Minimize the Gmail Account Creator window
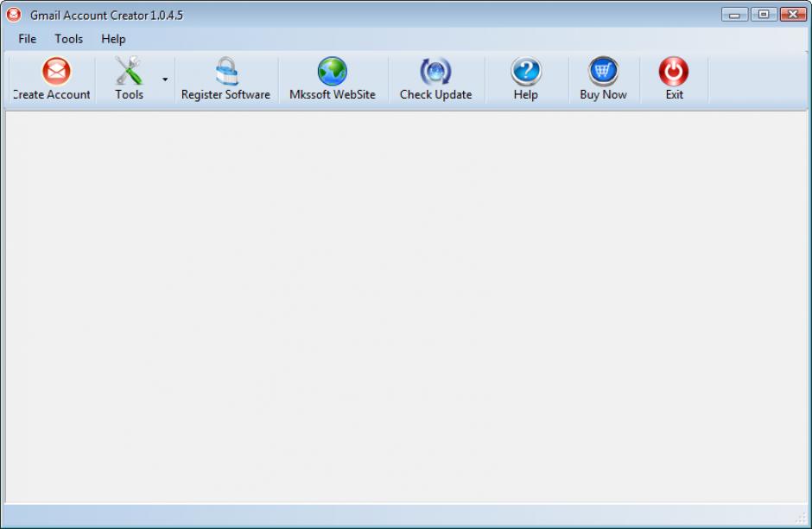 734,15
